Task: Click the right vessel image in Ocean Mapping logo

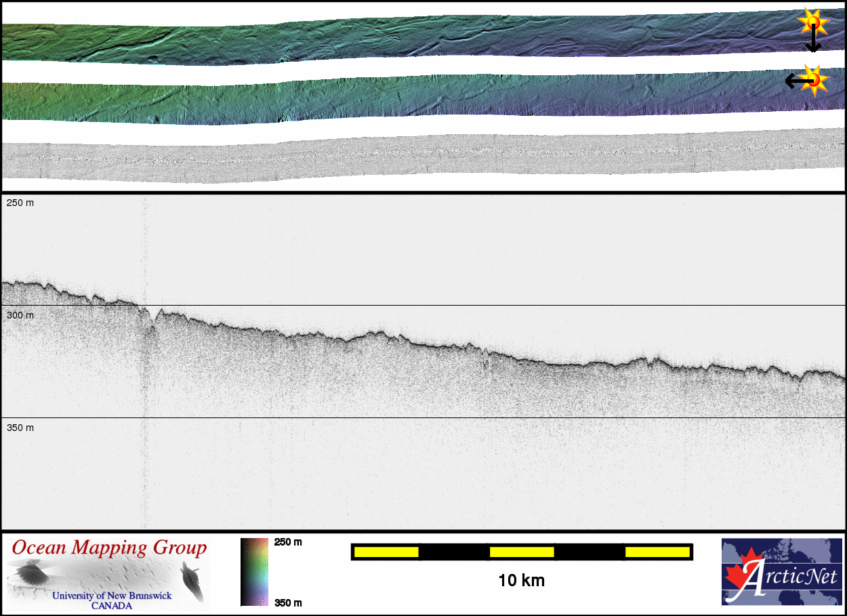Action: point(192,582)
